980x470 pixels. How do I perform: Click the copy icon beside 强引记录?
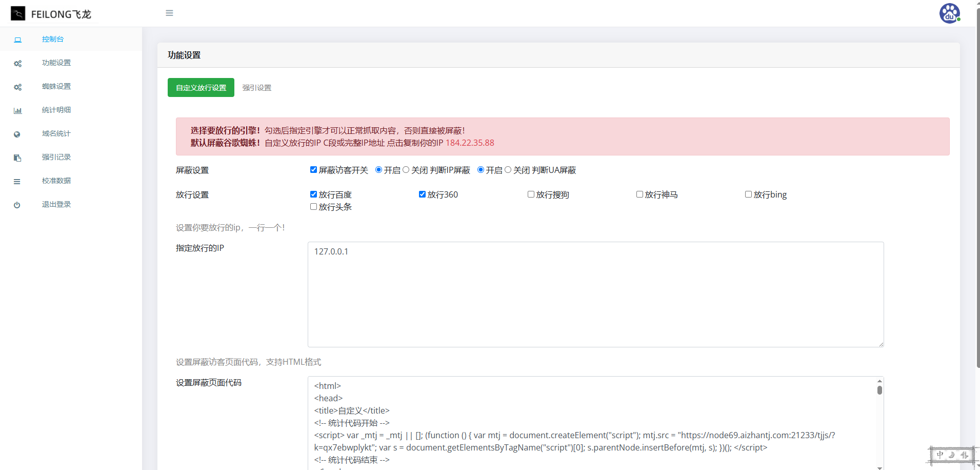17,158
